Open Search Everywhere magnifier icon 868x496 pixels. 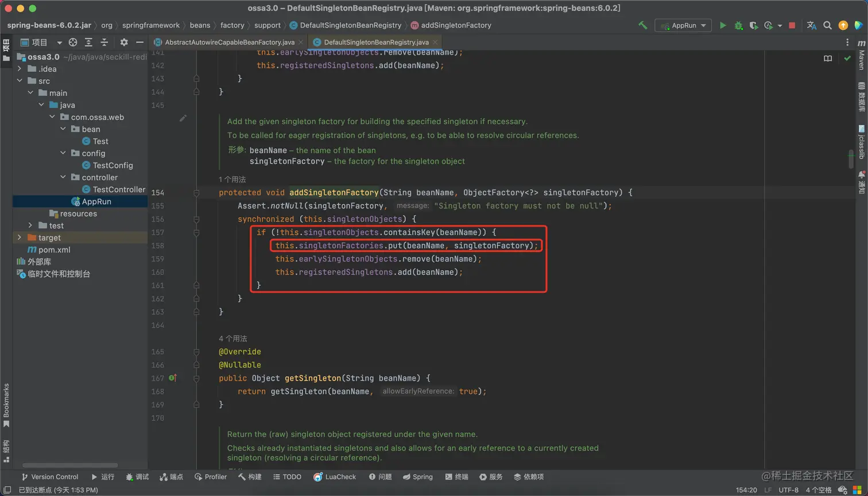(x=827, y=25)
